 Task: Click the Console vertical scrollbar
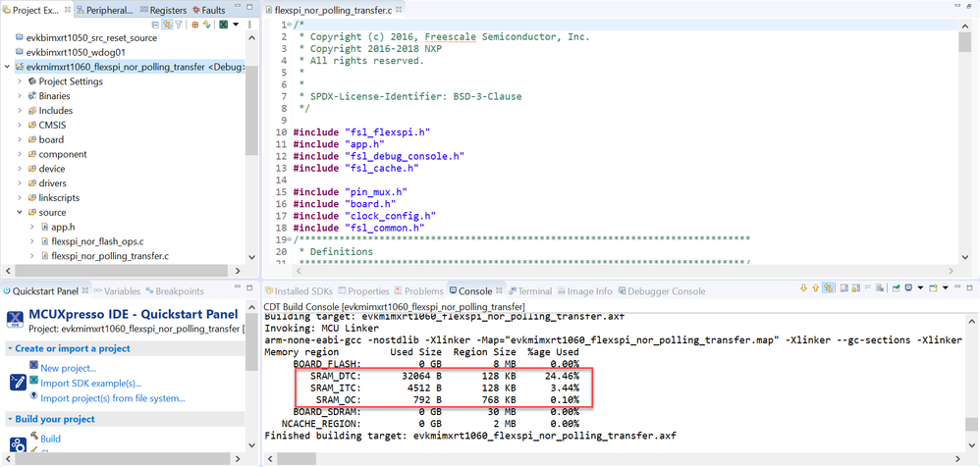pos(969,425)
